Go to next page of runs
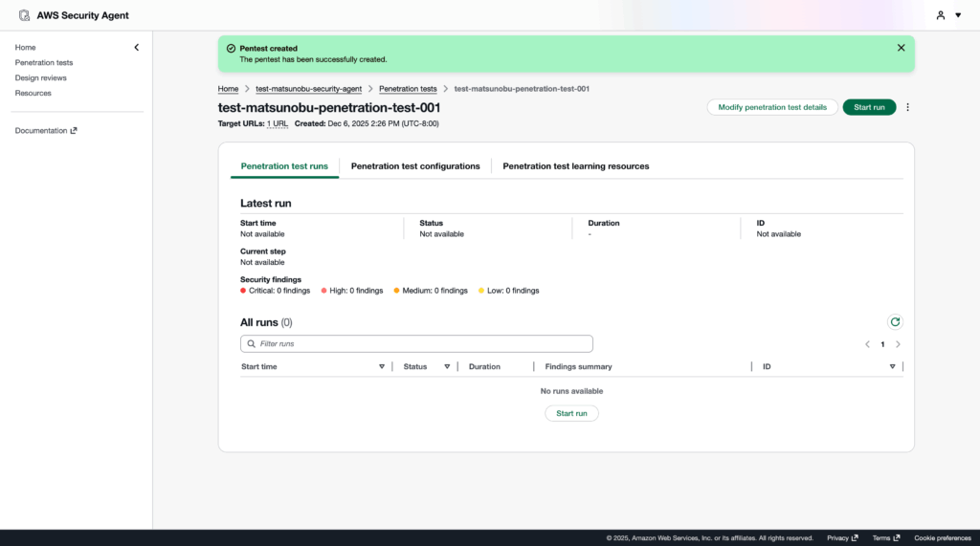The width and height of the screenshot is (980, 546). (x=898, y=344)
